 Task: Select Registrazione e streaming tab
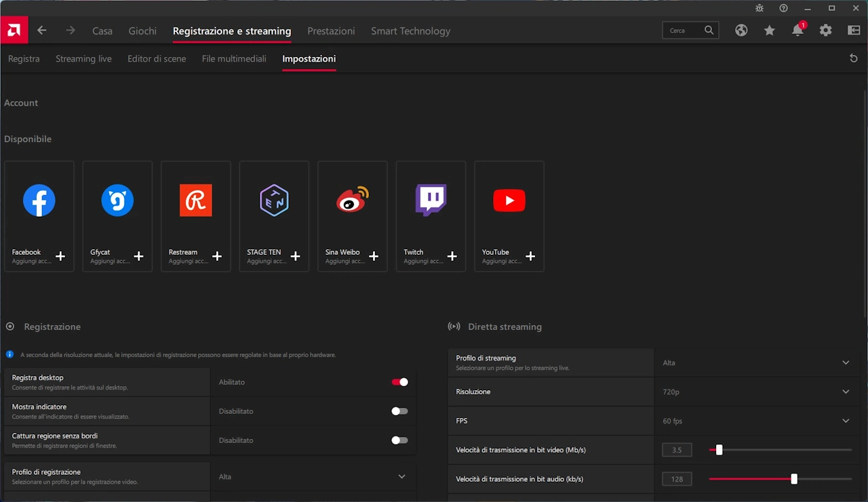point(232,30)
